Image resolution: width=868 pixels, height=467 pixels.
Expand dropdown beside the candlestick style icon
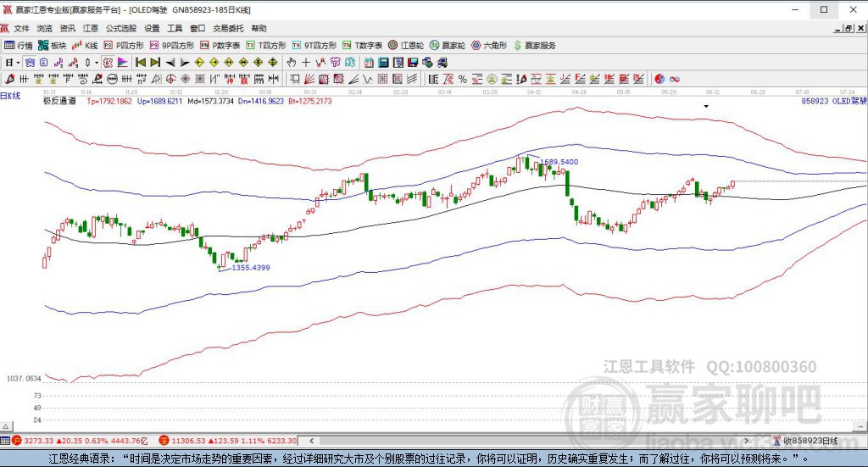(x=96, y=63)
